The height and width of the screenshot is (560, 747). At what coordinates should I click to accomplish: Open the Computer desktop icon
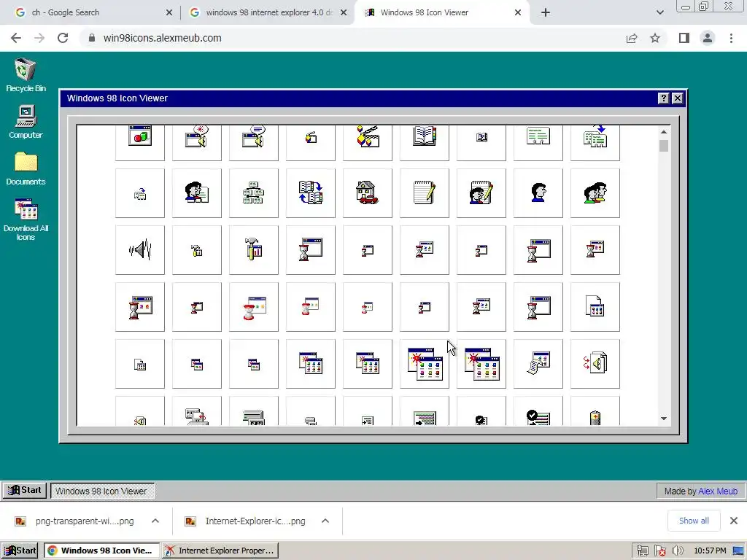26,122
